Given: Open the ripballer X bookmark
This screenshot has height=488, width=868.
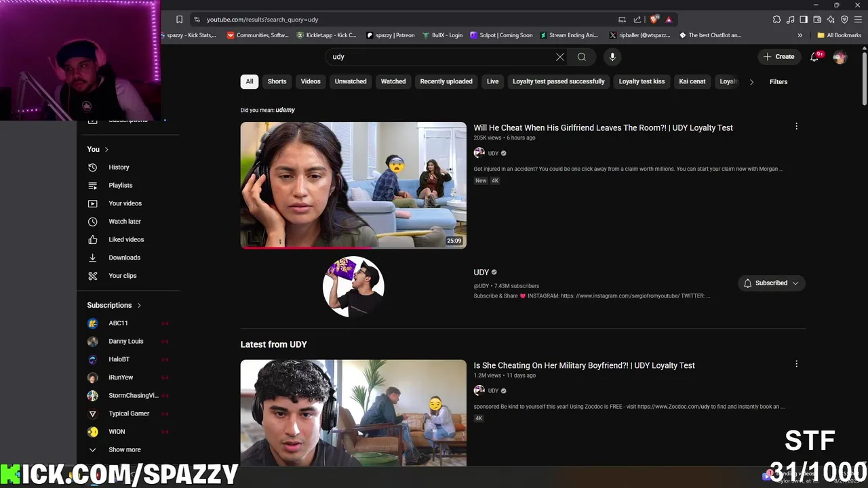Looking at the screenshot, I should point(639,35).
